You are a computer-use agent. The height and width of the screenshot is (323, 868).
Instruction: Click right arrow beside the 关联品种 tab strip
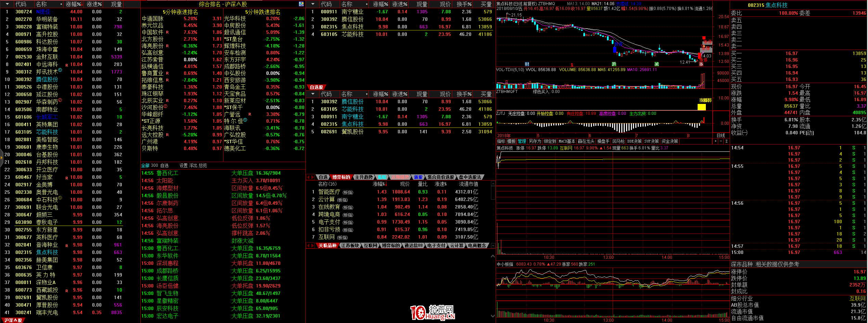point(312,245)
